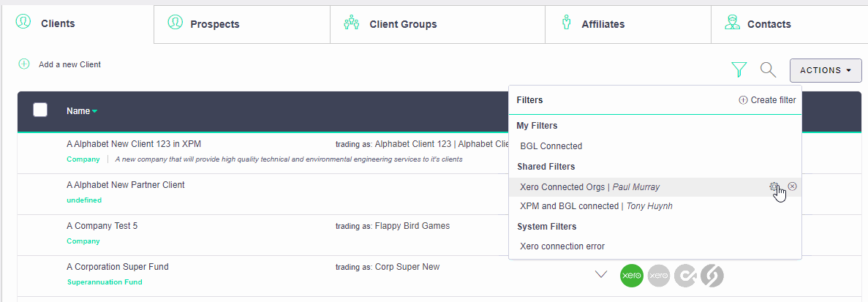Delete Xero Connected Orgs filter with x icon

[792, 186]
